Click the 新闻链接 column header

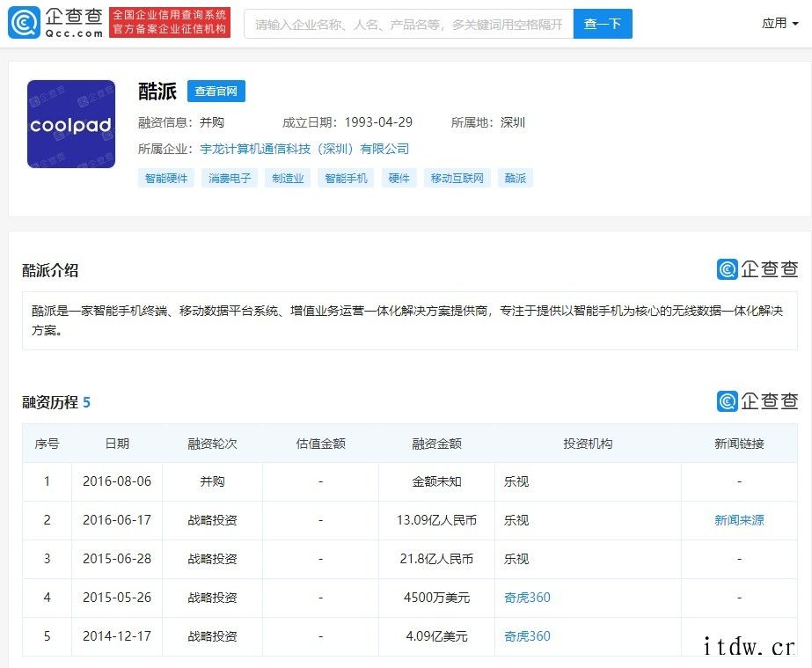[x=739, y=444]
